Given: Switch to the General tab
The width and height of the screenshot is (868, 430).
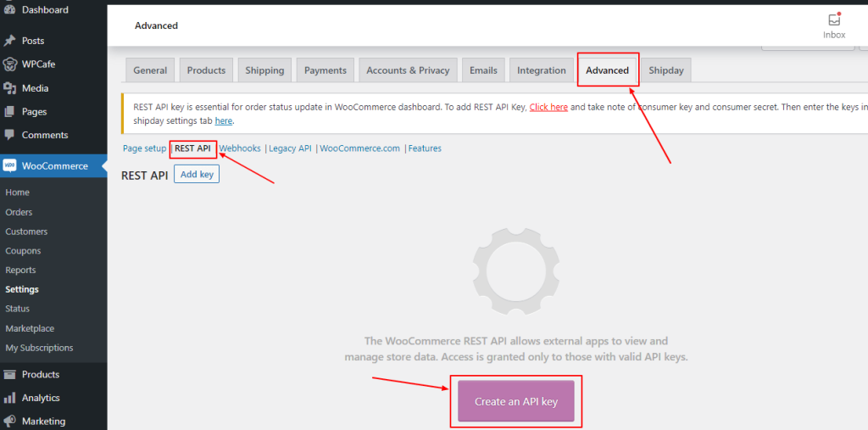Looking at the screenshot, I should coord(150,70).
